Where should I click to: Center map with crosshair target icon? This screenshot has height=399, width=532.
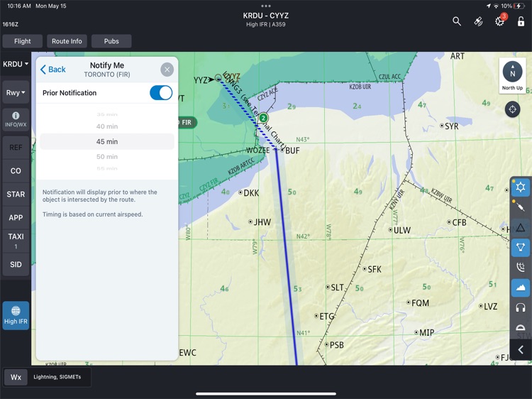click(512, 109)
